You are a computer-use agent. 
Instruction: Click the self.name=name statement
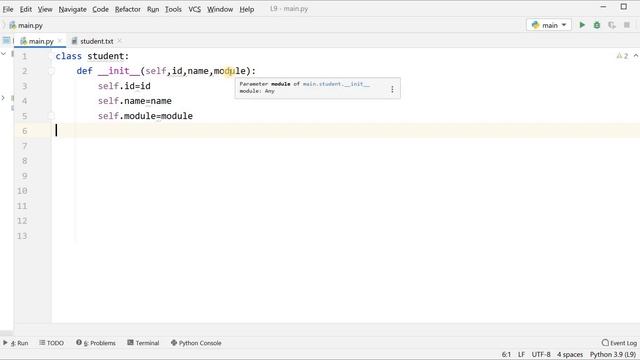tap(135, 101)
